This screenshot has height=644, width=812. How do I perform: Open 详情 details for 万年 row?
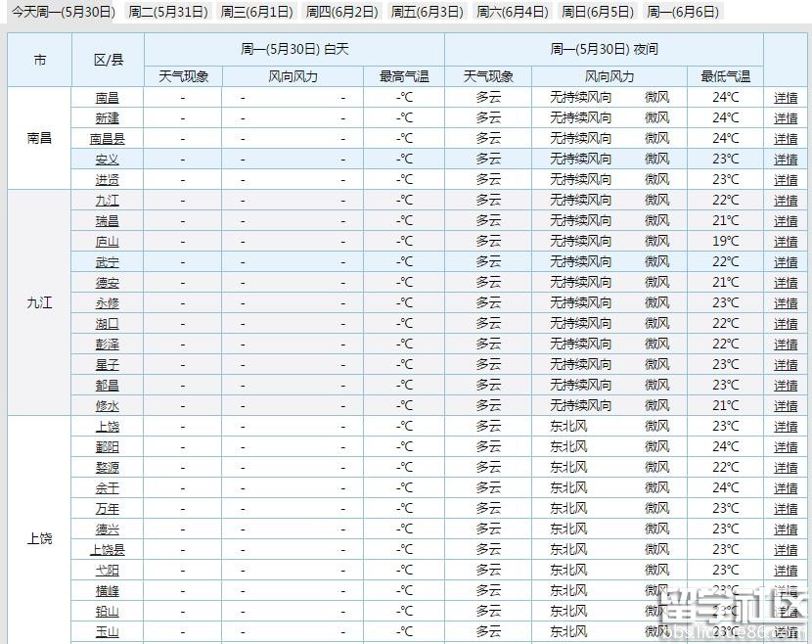click(786, 509)
